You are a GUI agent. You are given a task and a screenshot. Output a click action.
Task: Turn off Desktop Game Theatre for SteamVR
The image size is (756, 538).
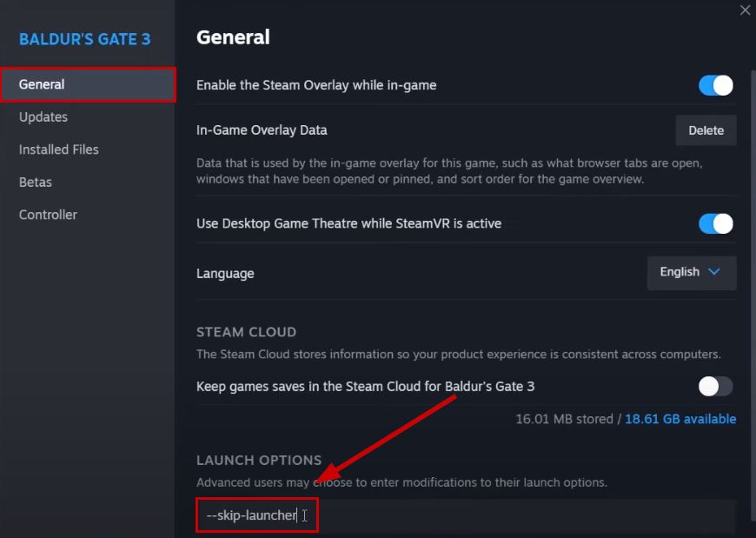[715, 223]
